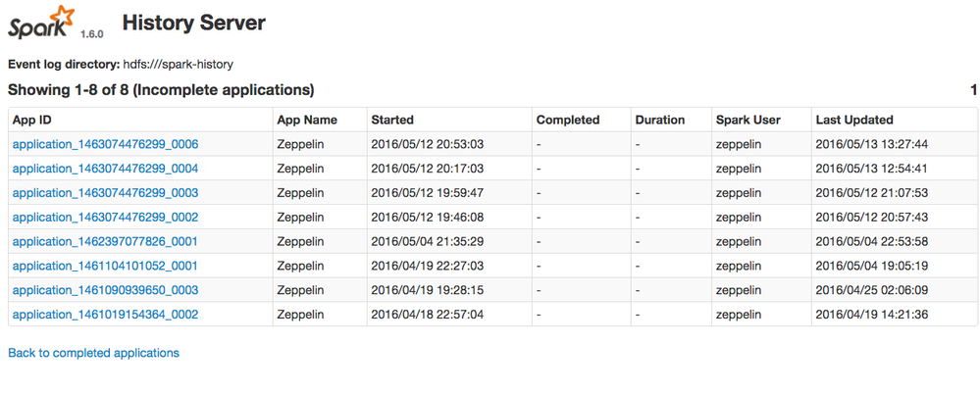This screenshot has height=394, width=980.
Task: Sort by Last Updated column header
Action: [x=854, y=120]
